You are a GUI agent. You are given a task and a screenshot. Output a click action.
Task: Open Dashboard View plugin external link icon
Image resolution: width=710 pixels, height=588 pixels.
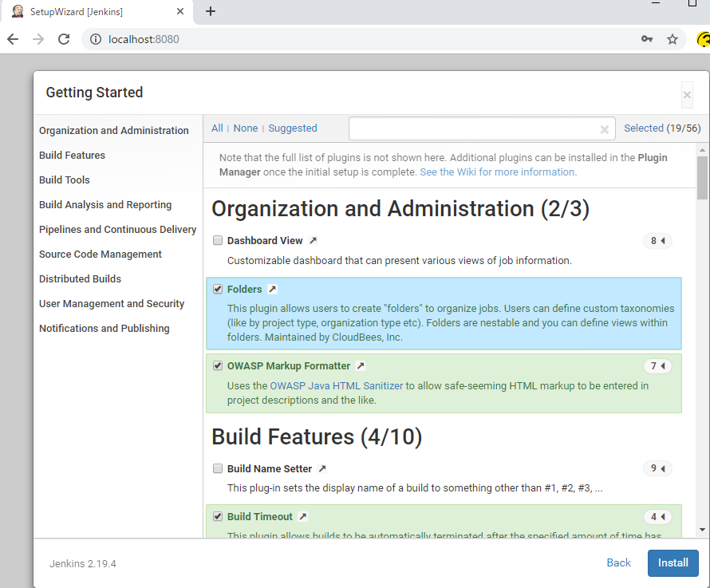(x=313, y=241)
